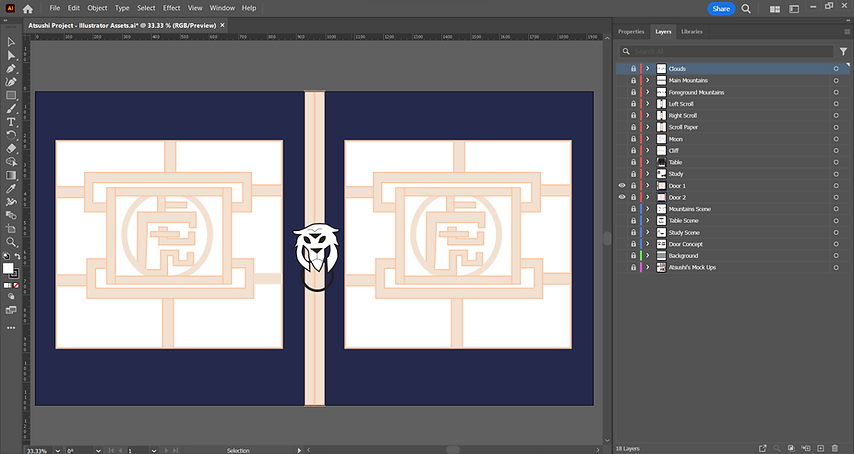Select the Pen tool

(x=11, y=69)
